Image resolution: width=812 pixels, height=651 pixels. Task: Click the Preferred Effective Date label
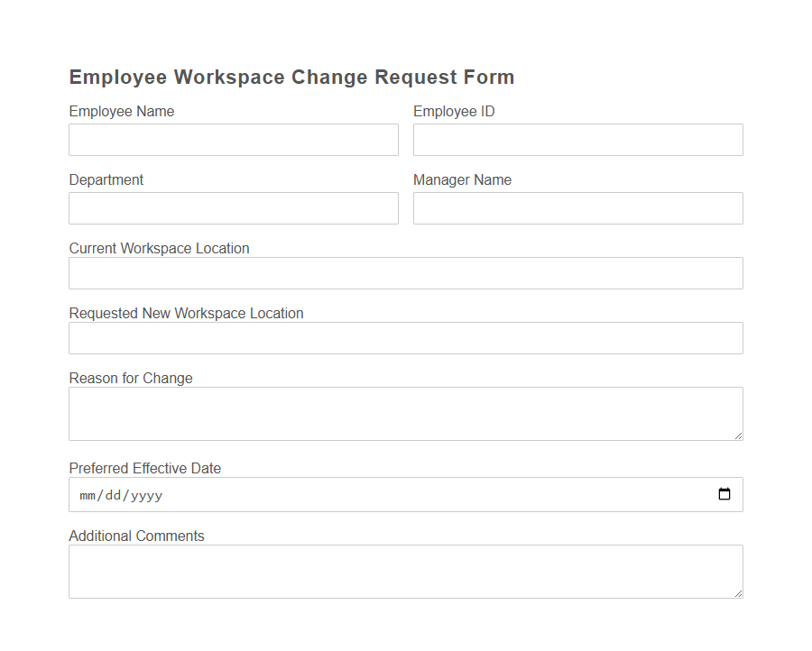click(x=144, y=468)
